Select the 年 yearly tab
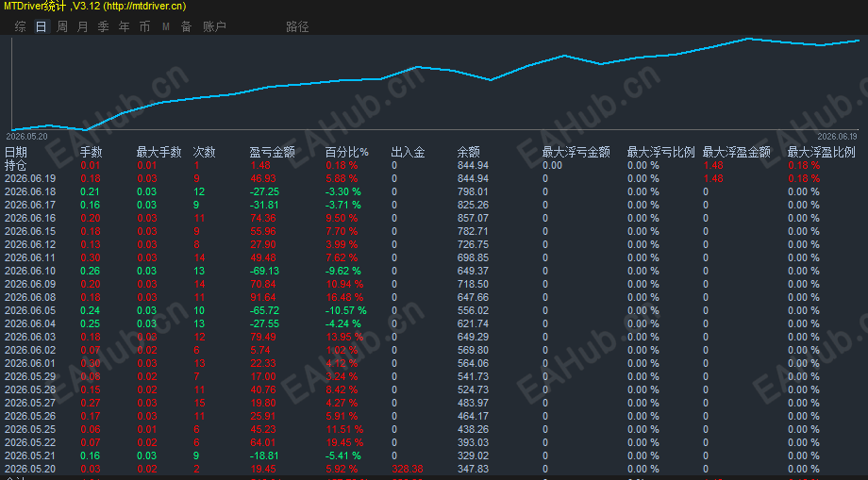 click(x=124, y=26)
